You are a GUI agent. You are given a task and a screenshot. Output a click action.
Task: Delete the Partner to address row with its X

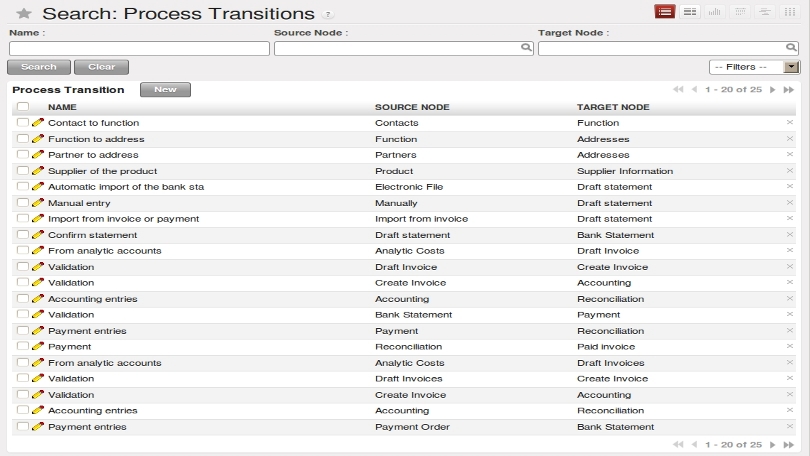click(x=789, y=154)
